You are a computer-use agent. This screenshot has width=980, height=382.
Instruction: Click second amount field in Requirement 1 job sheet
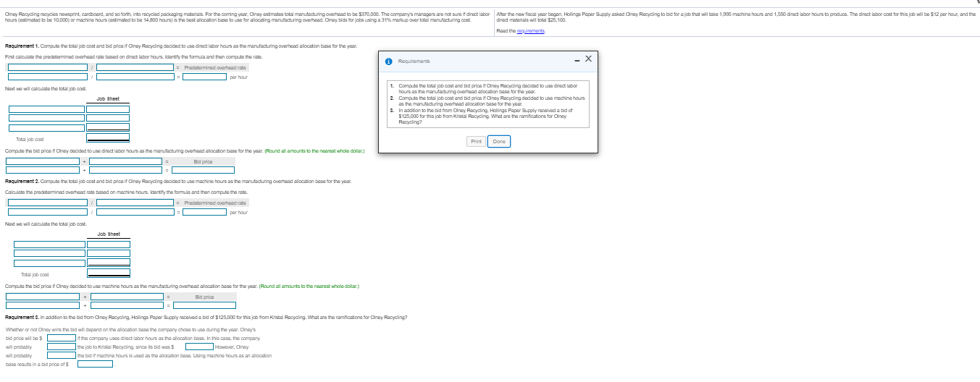point(108,118)
